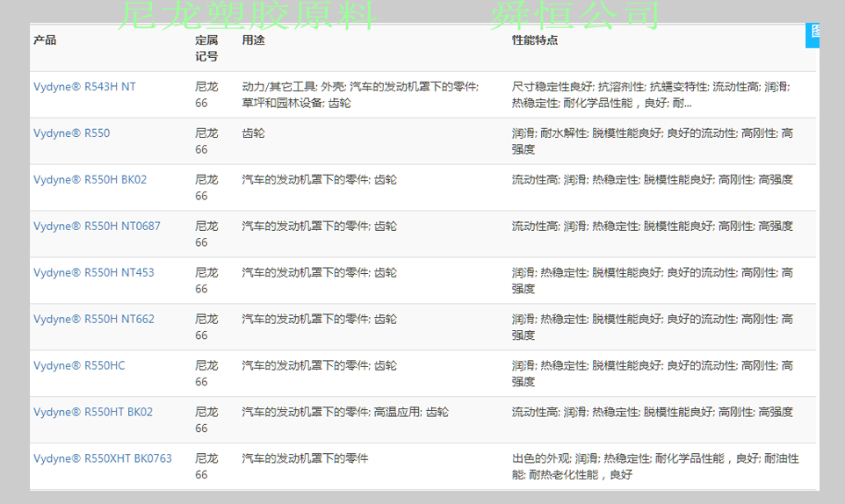Open the Vydyne® R550H BK02 product link
Viewport: 845px width, 504px height.
pyautogui.click(x=90, y=179)
